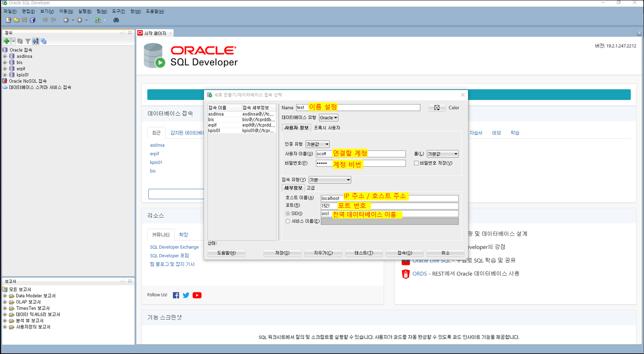
Task: Click the Save All toolbar icon
Action: [33, 20]
